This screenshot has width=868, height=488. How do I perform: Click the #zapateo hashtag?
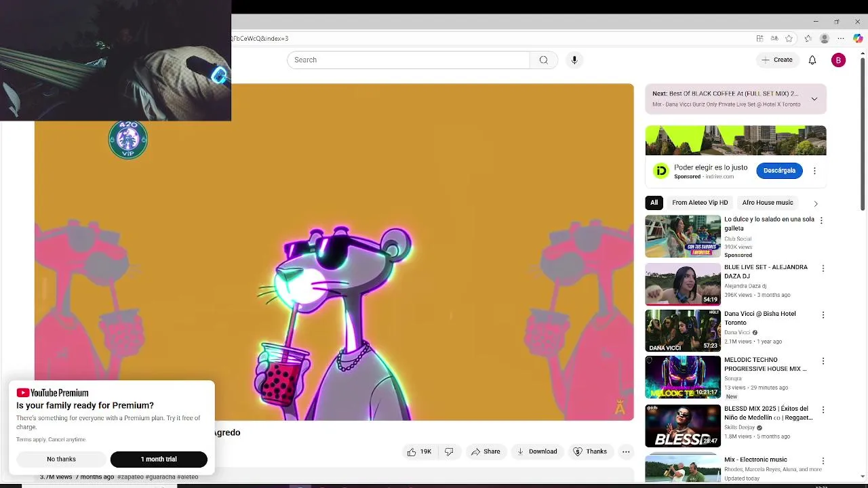130,477
